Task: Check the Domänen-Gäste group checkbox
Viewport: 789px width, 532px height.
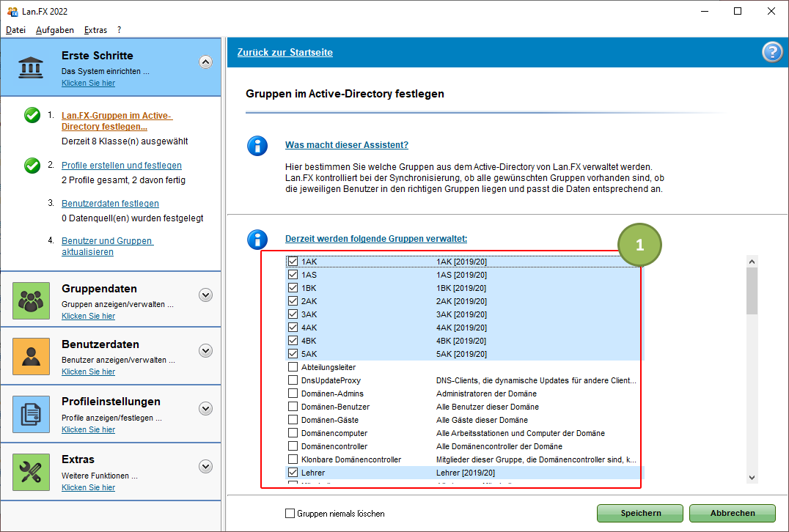Action: [293, 419]
